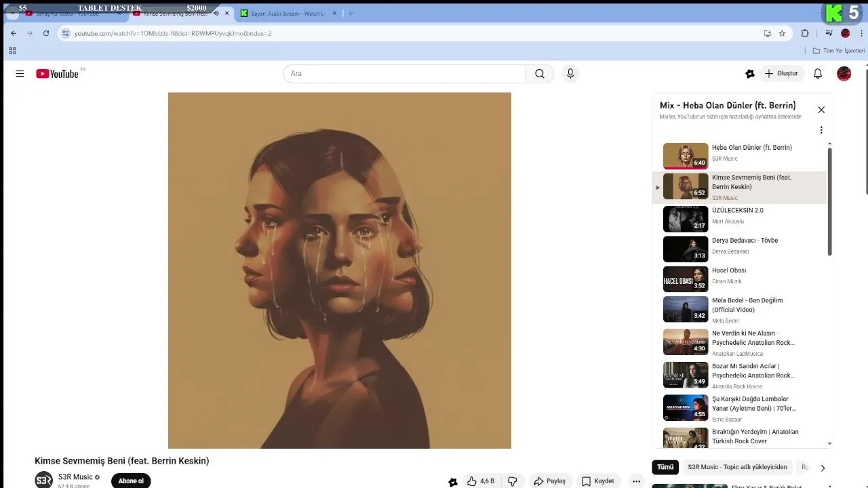Viewport: 868px width, 488px height.
Task: Play Mela Bedel - Ben Değilim video
Action: tap(739, 310)
